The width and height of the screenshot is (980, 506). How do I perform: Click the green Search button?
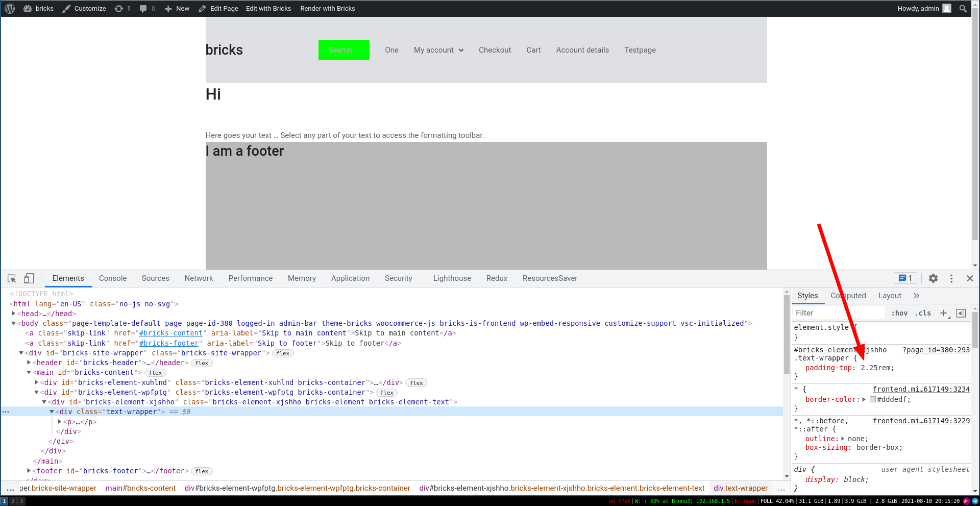click(344, 50)
